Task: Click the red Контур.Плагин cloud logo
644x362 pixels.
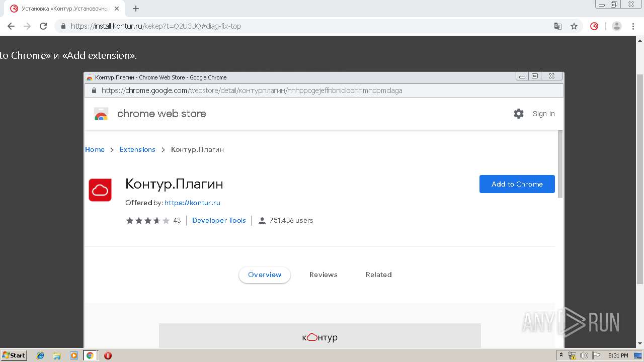Action: (x=100, y=190)
